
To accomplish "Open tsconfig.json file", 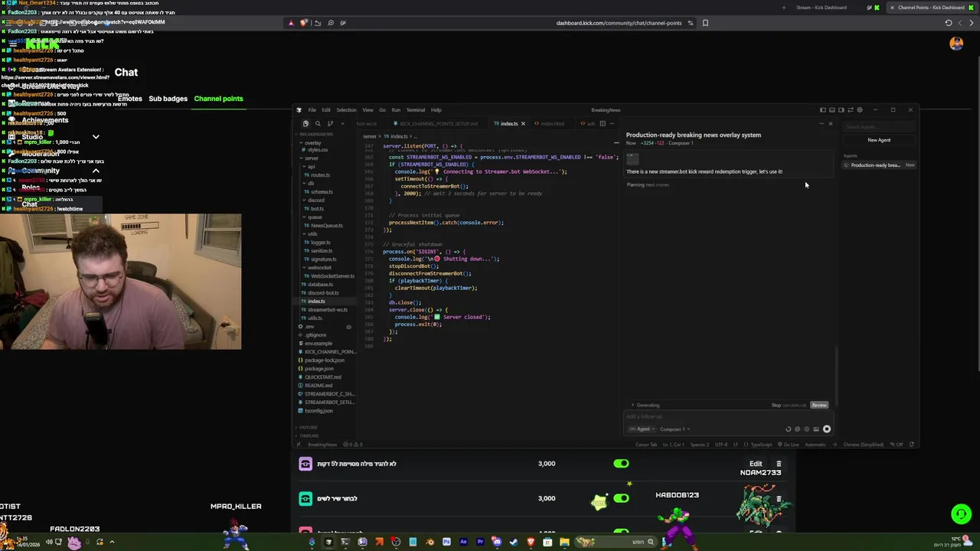I will (x=318, y=411).
